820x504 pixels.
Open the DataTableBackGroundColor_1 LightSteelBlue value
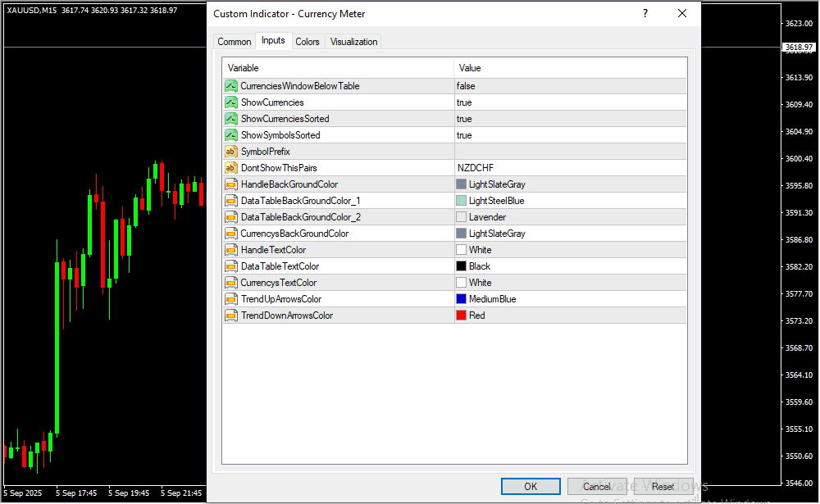[x=569, y=201]
